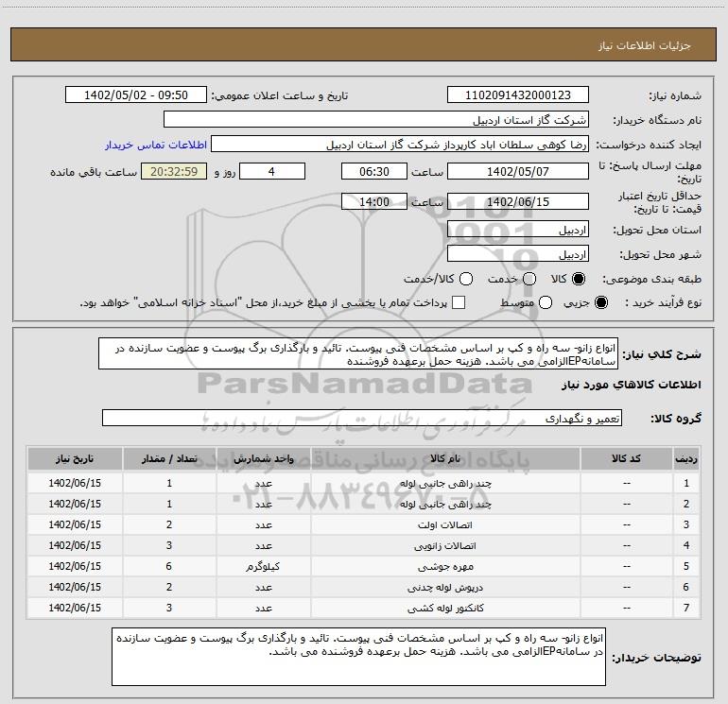Click quantity 3 in the اتصالات زانویی row
The width and height of the screenshot is (728, 704).
click(169, 545)
